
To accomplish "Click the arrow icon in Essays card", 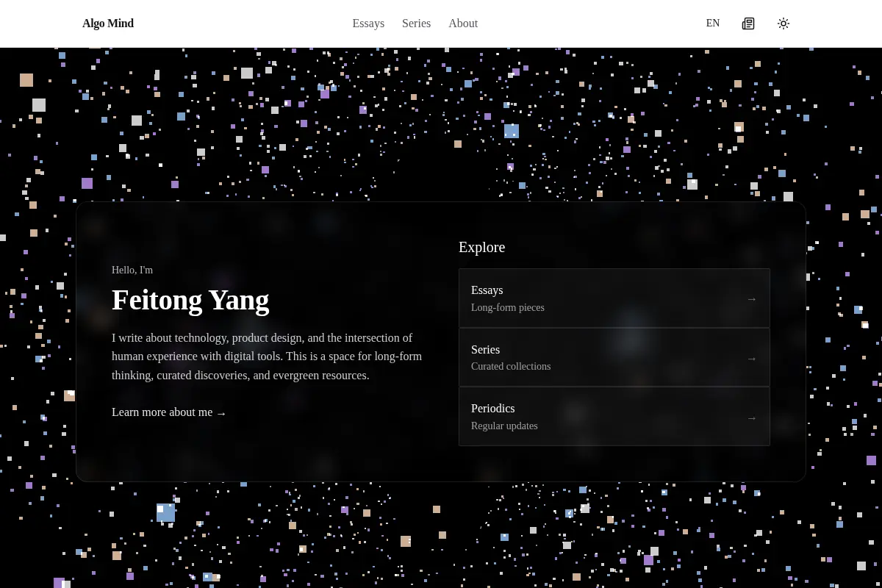I will coord(752,299).
